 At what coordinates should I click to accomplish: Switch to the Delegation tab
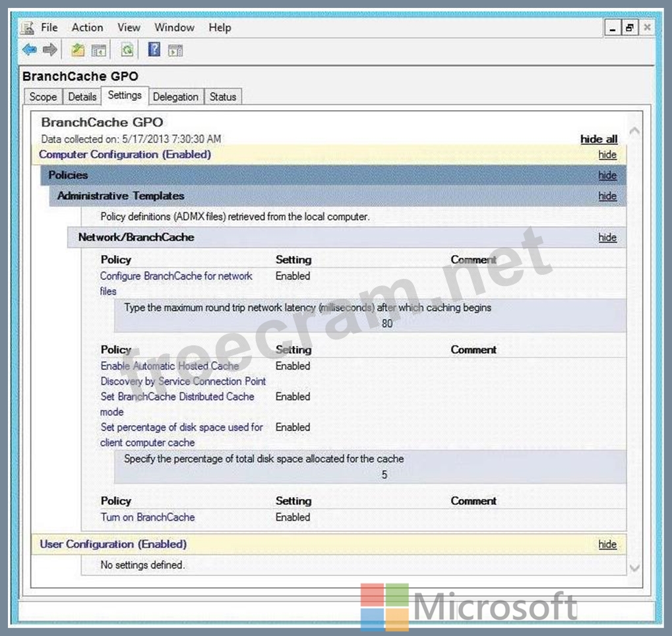175,97
